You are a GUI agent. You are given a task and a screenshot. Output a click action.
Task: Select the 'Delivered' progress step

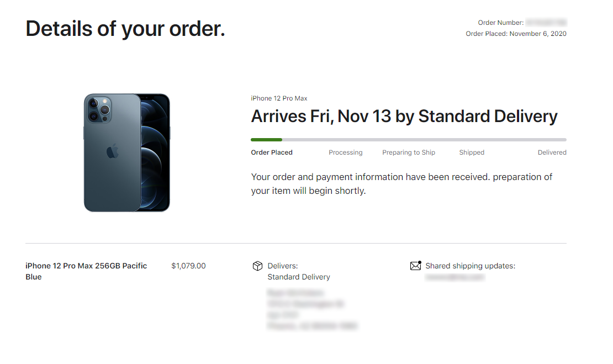552,152
